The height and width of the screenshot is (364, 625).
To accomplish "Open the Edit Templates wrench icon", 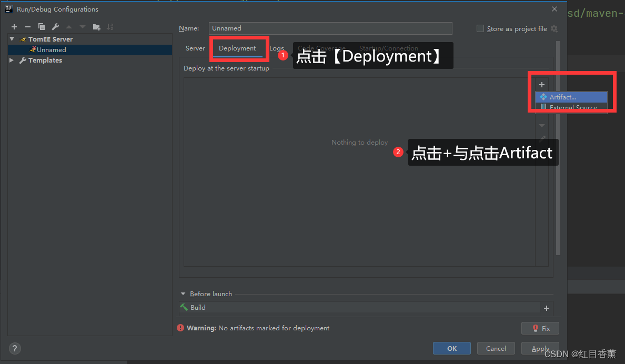I will point(55,27).
